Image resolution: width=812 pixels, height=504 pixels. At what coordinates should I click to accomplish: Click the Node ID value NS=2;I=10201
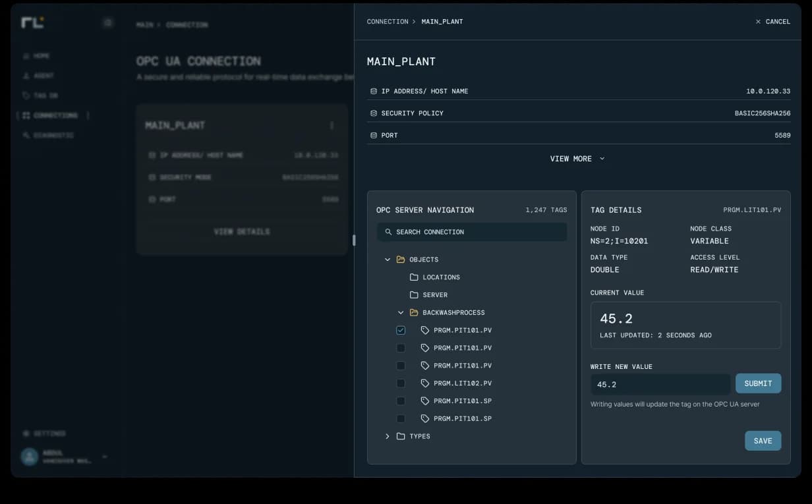pos(619,241)
